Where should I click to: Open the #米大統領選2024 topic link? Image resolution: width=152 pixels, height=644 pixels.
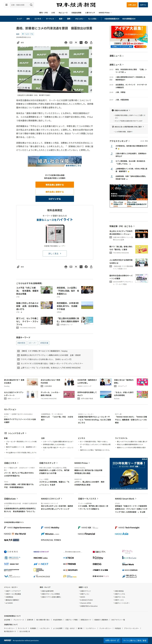129,19
